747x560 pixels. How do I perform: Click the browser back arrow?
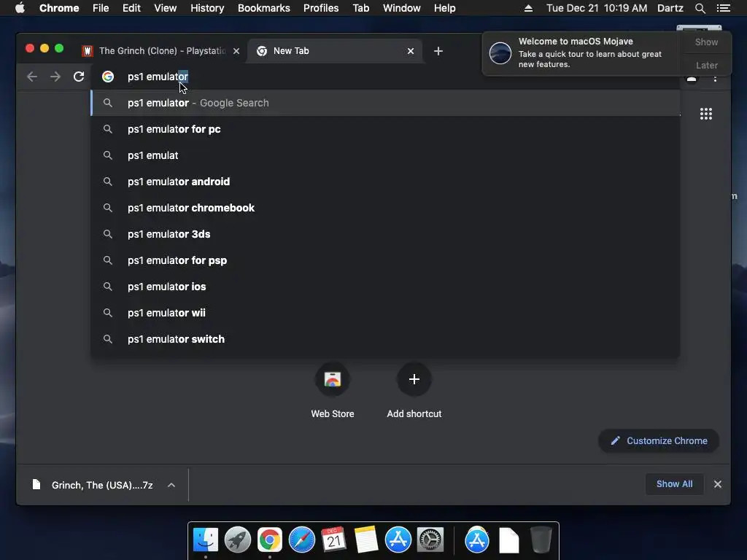coord(32,77)
